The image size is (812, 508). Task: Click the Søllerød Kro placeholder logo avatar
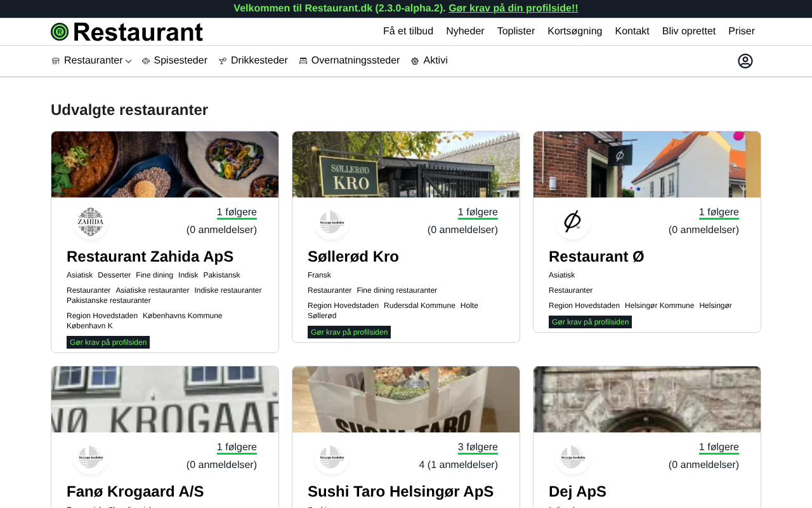tap(332, 222)
